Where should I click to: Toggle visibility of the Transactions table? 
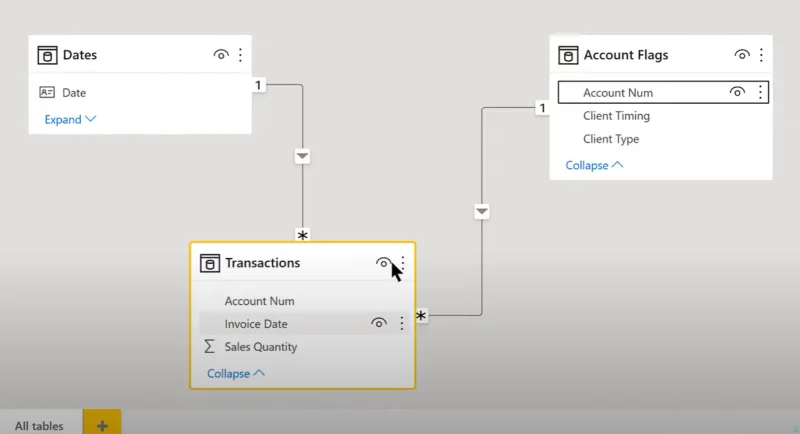pyautogui.click(x=383, y=263)
